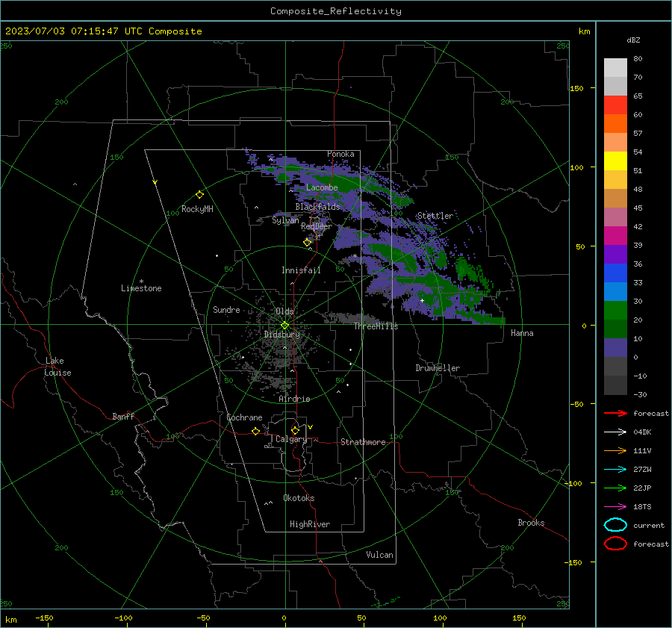Click the purple 0 dBZ color swatch

pos(615,348)
